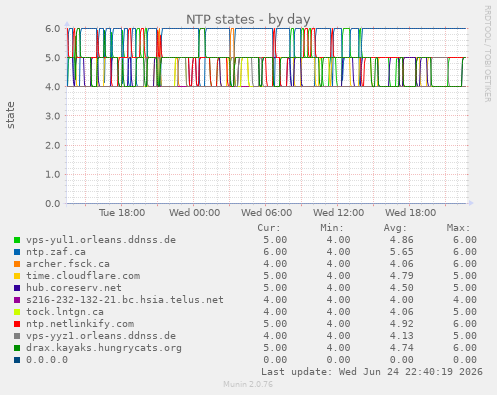Click the ntp.zaf.ca blue legend swatch

[x=17, y=252]
